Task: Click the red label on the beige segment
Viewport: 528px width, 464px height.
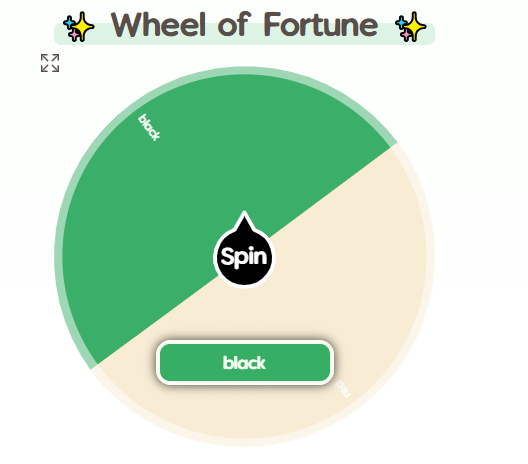Action: (343, 389)
